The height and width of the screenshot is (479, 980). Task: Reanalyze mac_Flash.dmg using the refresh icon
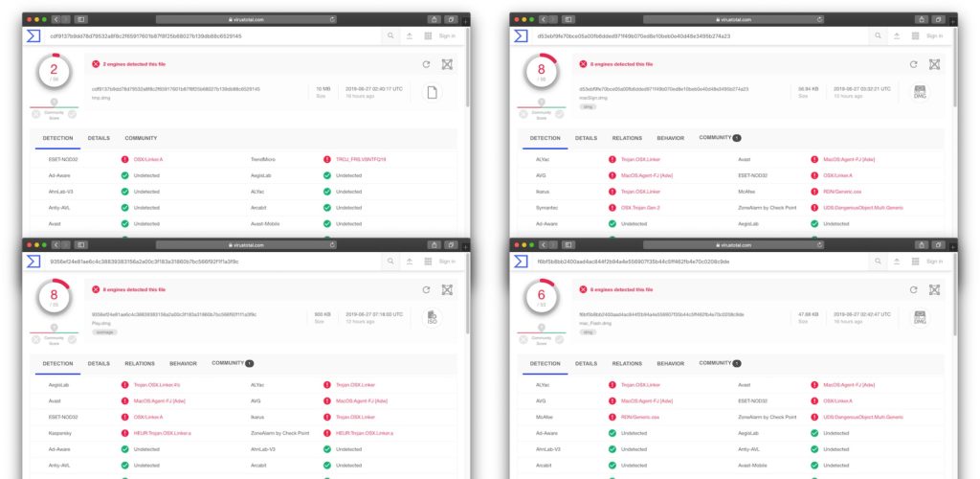pyautogui.click(x=914, y=289)
